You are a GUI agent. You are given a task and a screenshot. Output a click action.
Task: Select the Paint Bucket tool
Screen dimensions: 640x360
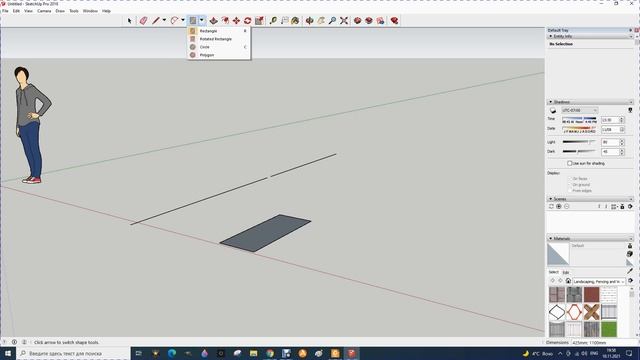click(x=296, y=20)
